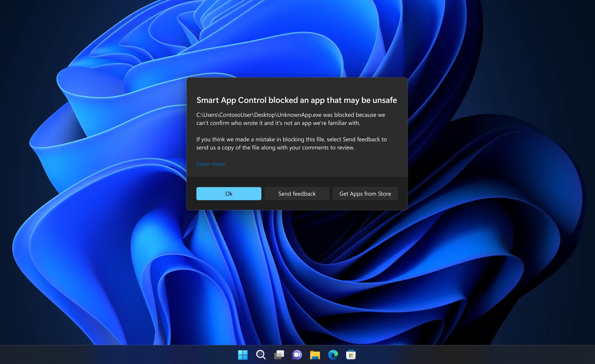The height and width of the screenshot is (364, 595).
Task: Choose Get Apps from Store
Action: point(365,194)
